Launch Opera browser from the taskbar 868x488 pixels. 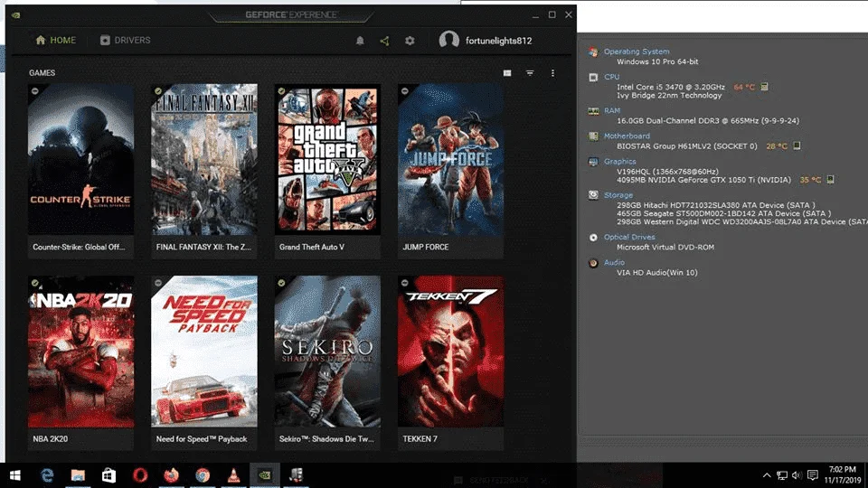tap(140, 475)
